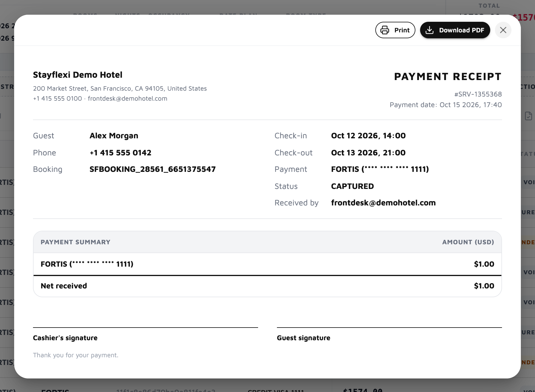Click the document icon behind dialog
The width and height of the screenshot is (535, 392).
(x=528, y=116)
